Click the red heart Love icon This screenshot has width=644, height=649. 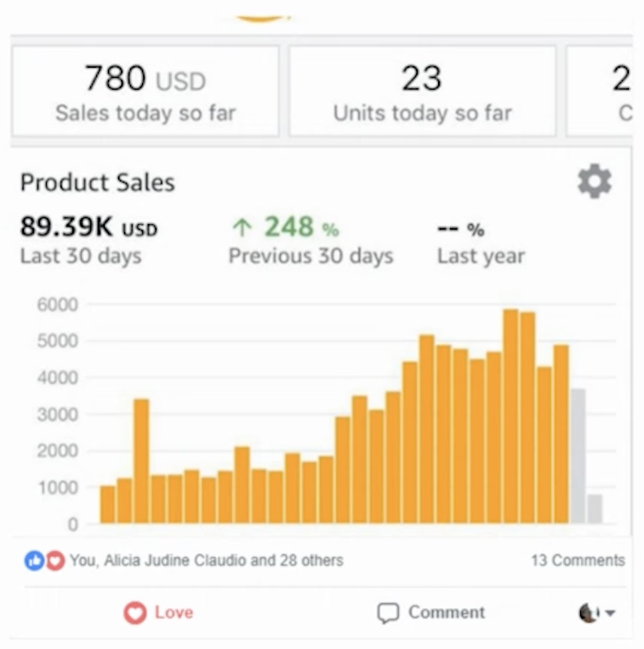(x=135, y=613)
